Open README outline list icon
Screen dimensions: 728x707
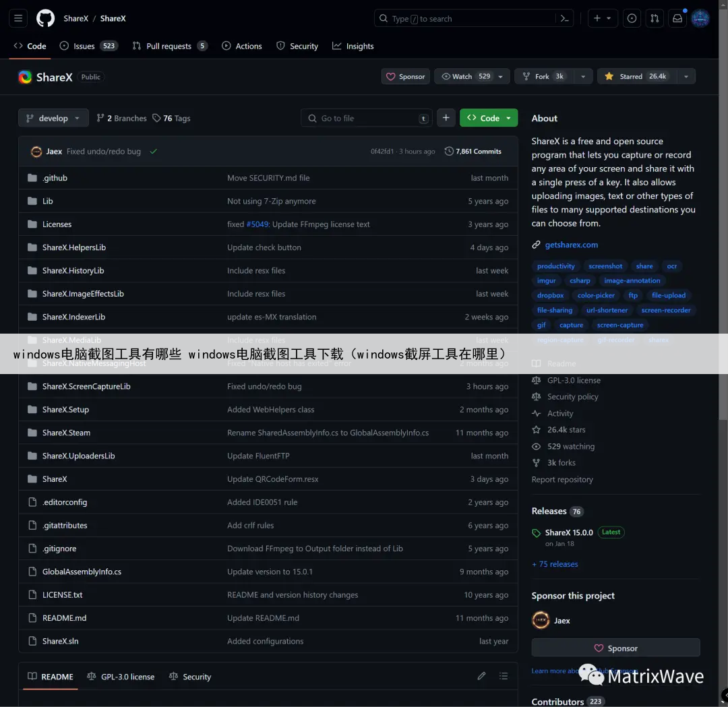coord(503,676)
